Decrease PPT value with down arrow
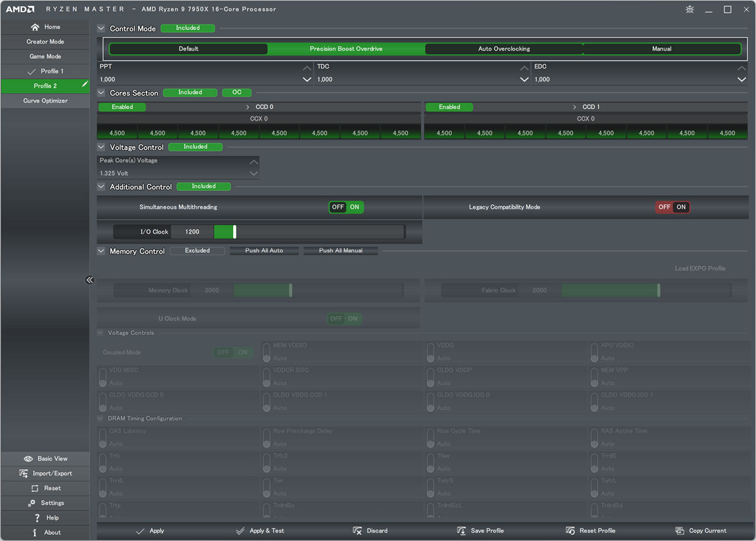 click(307, 80)
